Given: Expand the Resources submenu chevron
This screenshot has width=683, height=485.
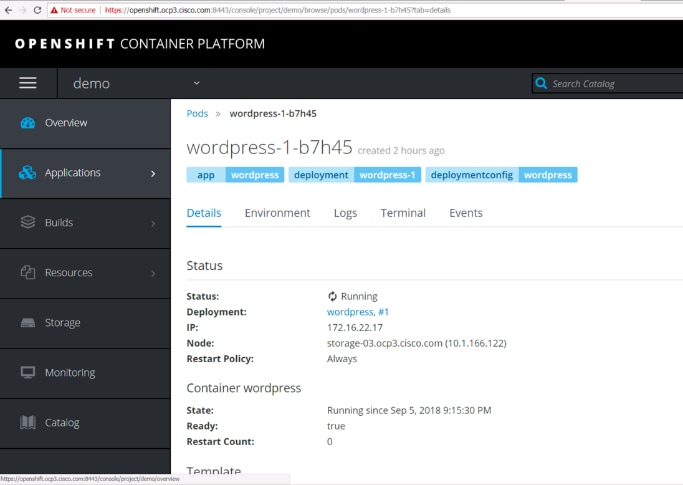Looking at the screenshot, I should (x=153, y=273).
